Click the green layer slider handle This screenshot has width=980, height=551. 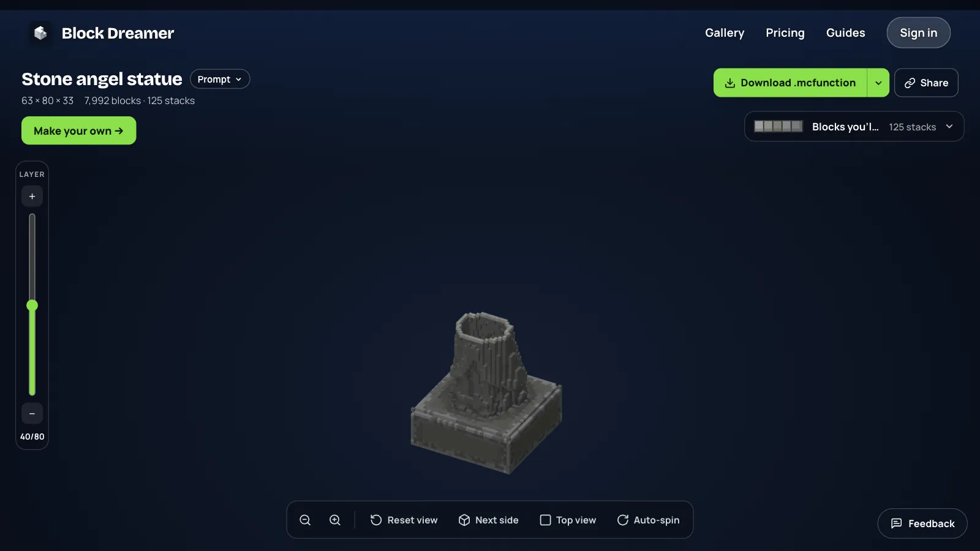pyautogui.click(x=32, y=305)
